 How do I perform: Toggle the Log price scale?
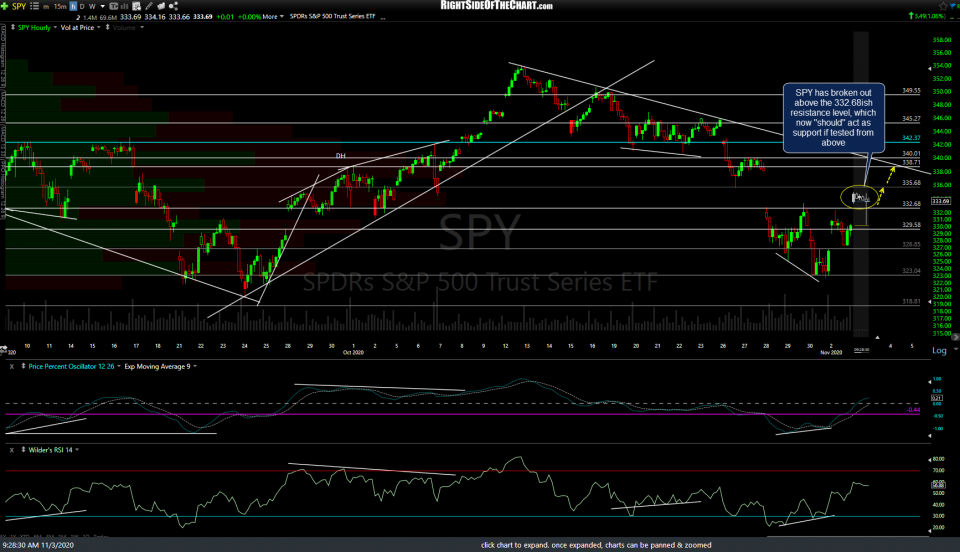[x=939, y=351]
